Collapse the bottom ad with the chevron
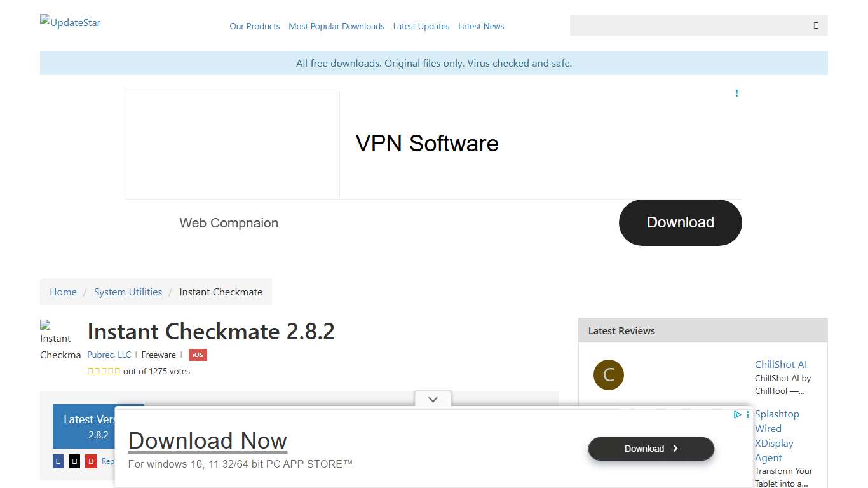The height and width of the screenshot is (488, 868). tap(433, 399)
